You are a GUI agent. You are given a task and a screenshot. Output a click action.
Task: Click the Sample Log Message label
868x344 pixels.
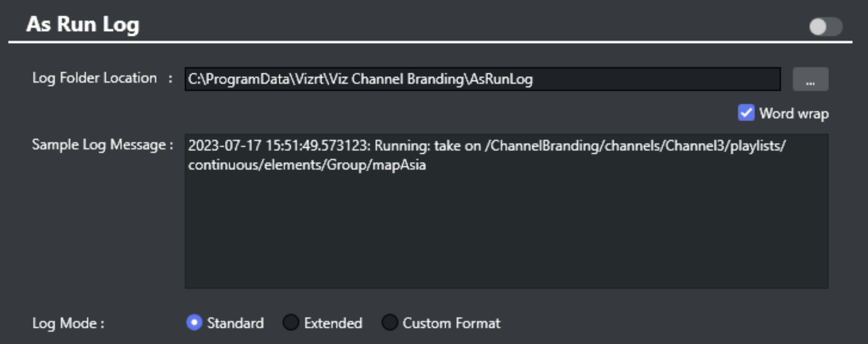pos(102,145)
